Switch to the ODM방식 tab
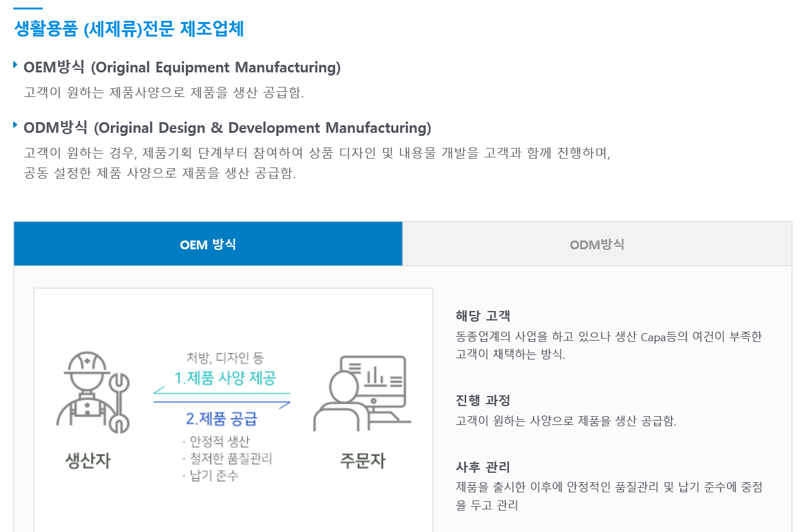The image size is (800, 532). click(597, 244)
